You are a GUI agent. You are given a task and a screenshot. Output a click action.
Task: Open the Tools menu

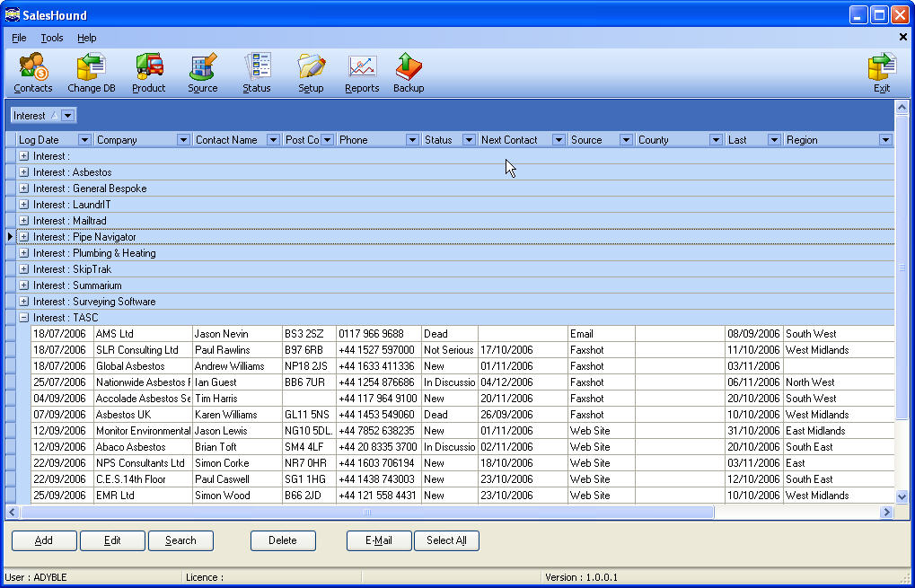[x=52, y=38]
